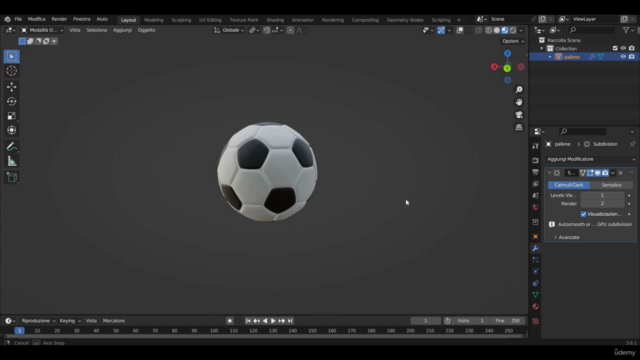The width and height of the screenshot is (640, 360).
Task: Disable pallone render camera icon
Action: [x=631, y=57]
